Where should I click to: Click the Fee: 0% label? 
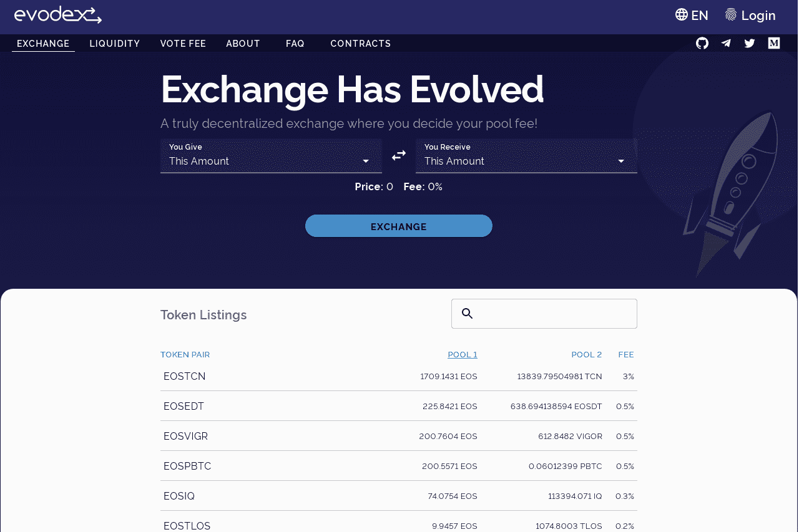click(423, 186)
